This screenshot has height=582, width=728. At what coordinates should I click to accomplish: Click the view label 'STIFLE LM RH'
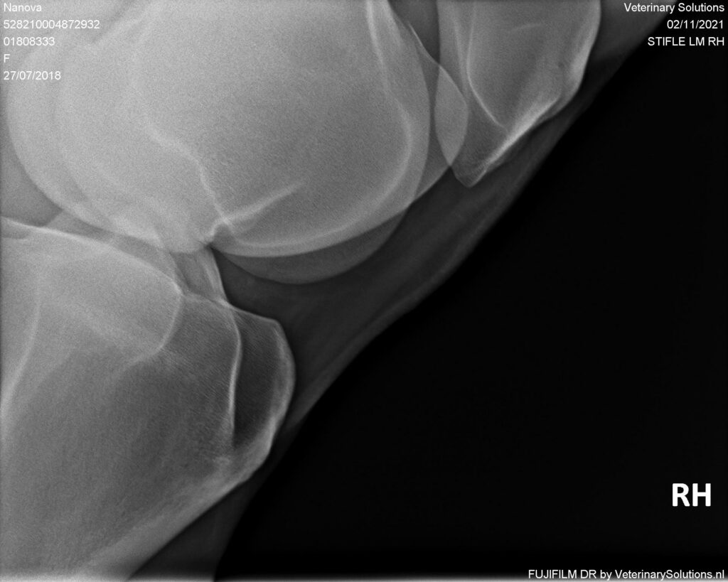pos(686,41)
